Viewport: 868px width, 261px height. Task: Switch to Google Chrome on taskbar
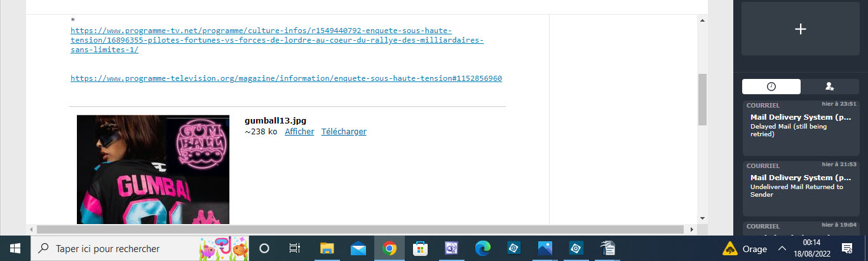click(x=390, y=248)
